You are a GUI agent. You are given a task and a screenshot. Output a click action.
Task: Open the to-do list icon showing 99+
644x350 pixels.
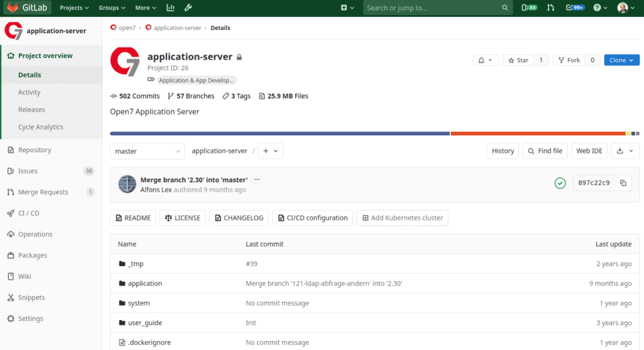pos(575,8)
